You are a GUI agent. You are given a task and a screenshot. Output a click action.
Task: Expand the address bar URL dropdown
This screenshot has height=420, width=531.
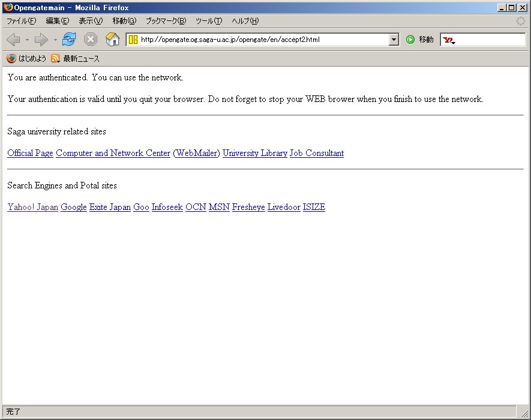(x=394, y=40)
